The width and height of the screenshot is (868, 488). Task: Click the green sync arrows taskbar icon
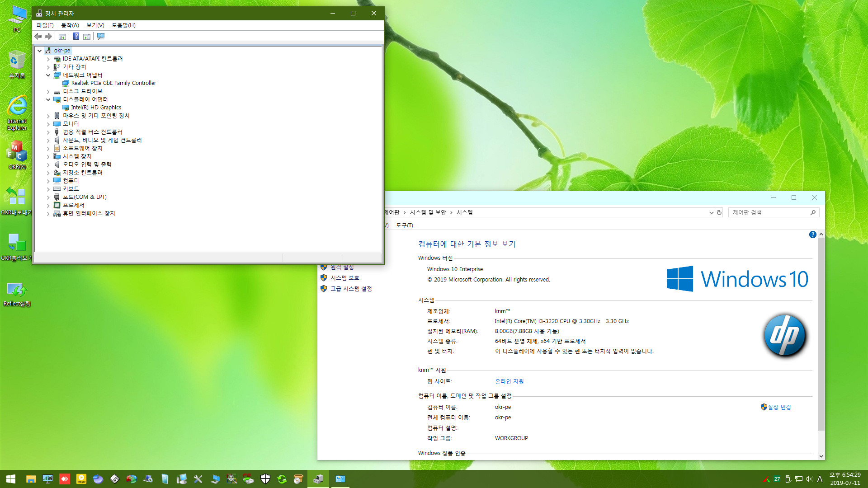click(282, 479)
